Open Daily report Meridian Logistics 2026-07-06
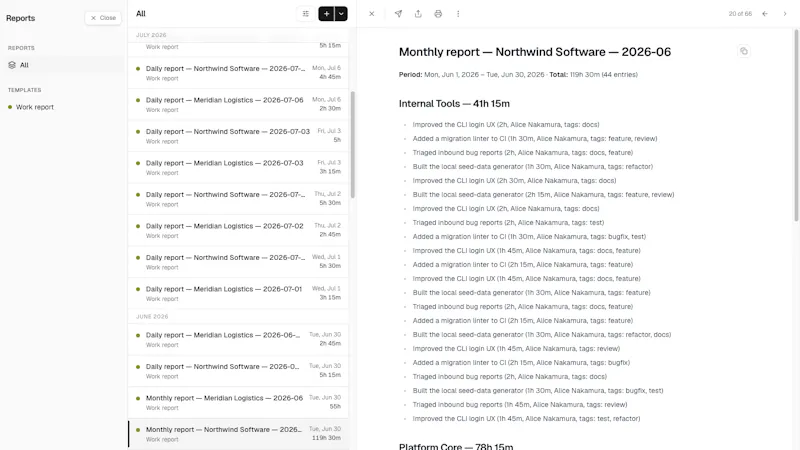Image resolution: width=800 pixels, height=450 pixels. click(238, 104)
